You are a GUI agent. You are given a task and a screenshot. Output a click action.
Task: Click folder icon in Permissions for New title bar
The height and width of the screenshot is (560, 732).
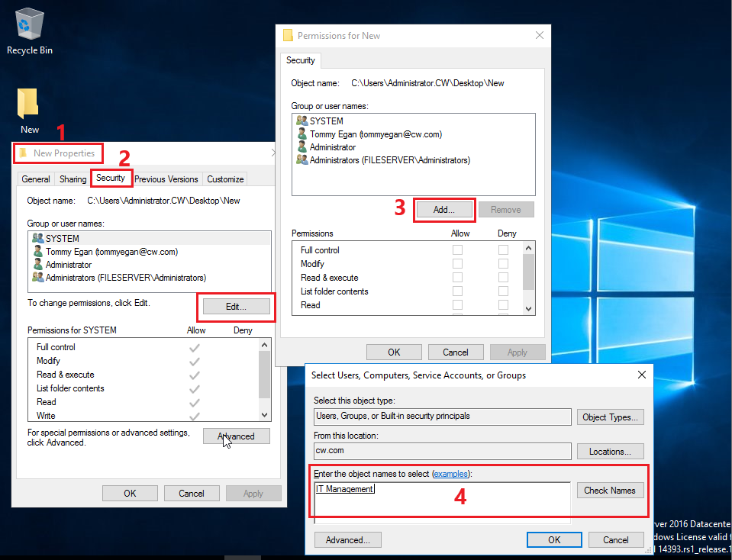(288, 35)
